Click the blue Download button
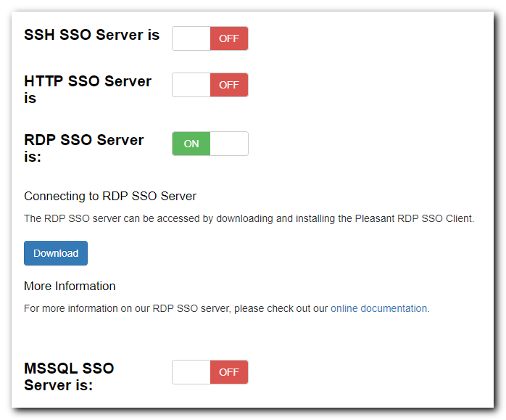506x420 pixels. point(56,253)
